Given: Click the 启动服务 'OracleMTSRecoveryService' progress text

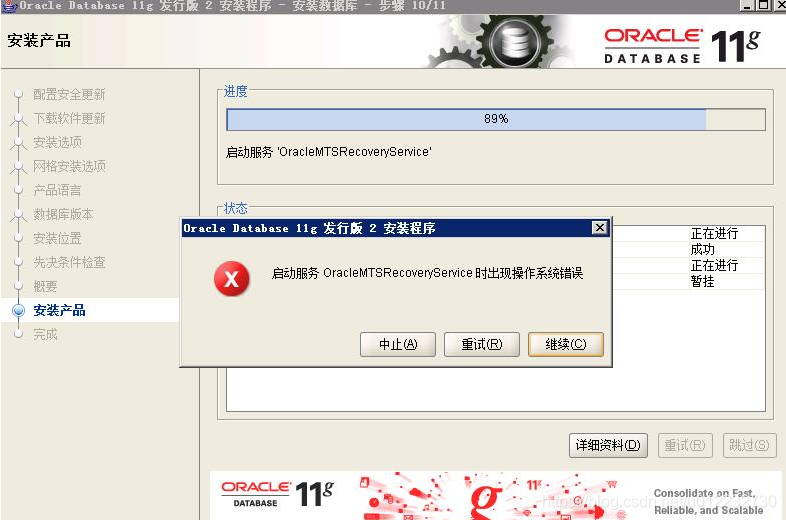Looking at the screenshot, I should [x=329, y=152].
